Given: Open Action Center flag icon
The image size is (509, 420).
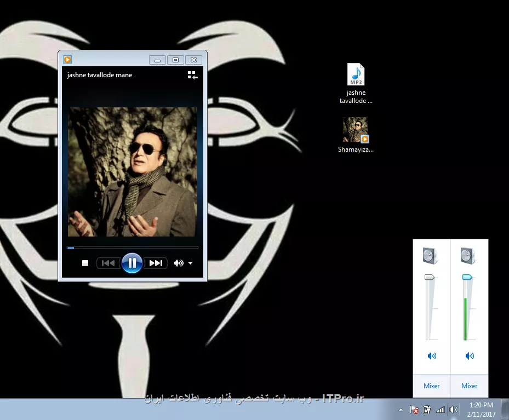Looking at the screenshot, I should click(x=414, y=410).
